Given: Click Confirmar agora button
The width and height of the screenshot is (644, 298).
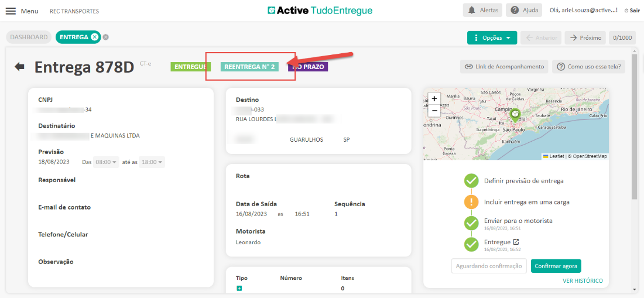Looking at the screenshot, I should [x=556, y=266].
